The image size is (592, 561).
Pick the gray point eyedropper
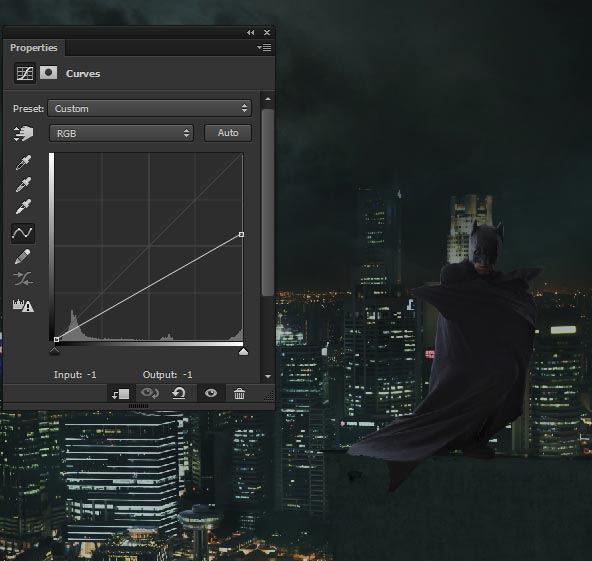click(x=23, y=185)
